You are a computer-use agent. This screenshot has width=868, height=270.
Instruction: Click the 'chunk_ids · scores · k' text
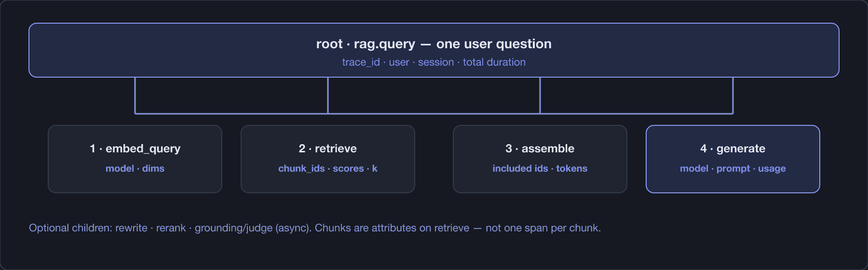(328, 169)
